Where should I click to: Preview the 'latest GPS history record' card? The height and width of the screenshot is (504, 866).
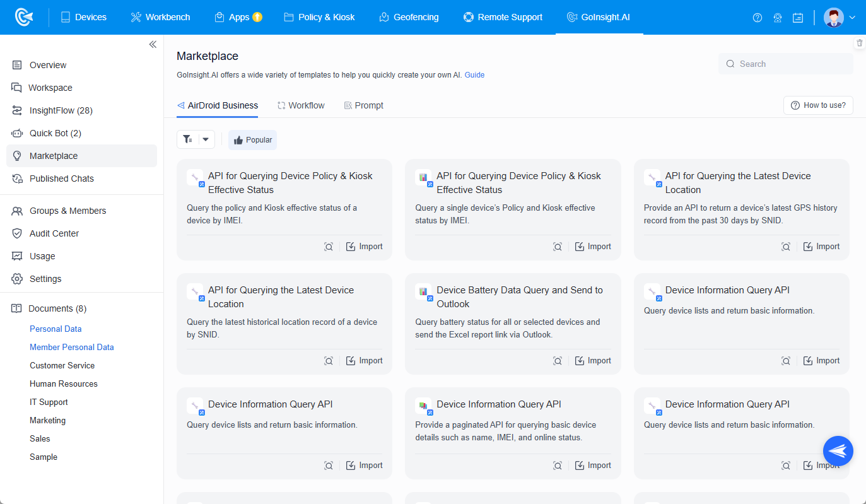[x=786, y=247]
